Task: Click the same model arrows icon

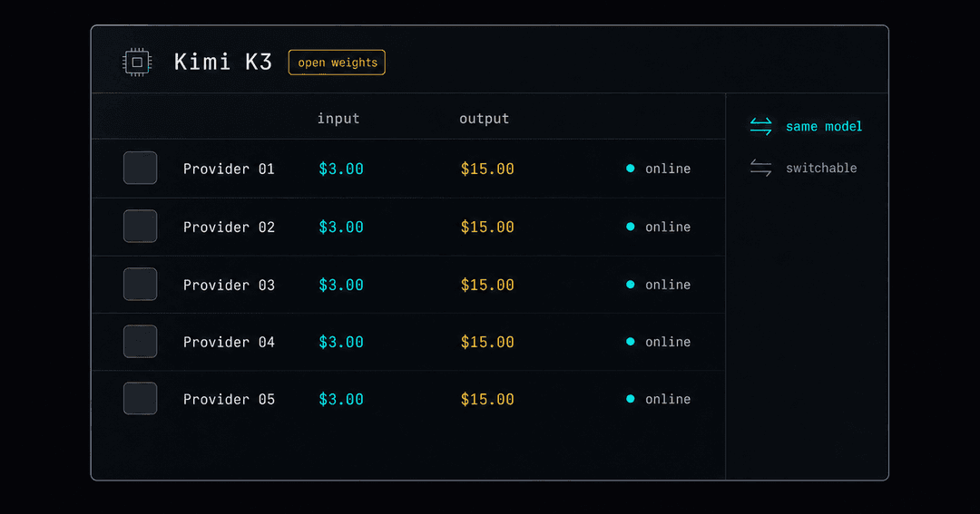Action: 760,126
